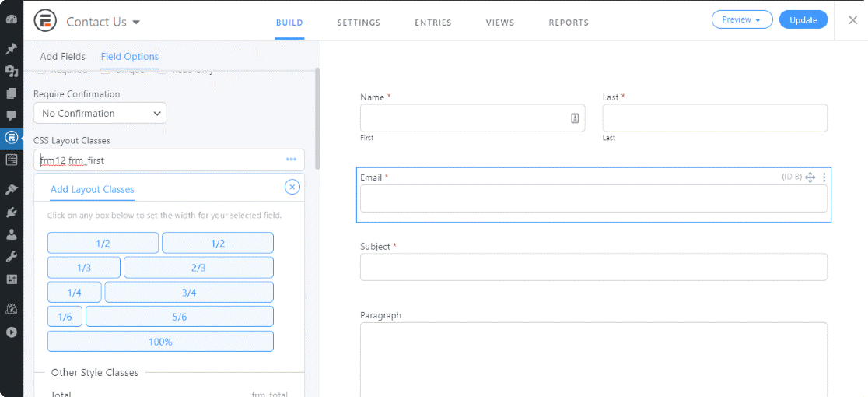Close the form builder with X
The height and width of the screenshot is (397, 868).
coord(852,20)
